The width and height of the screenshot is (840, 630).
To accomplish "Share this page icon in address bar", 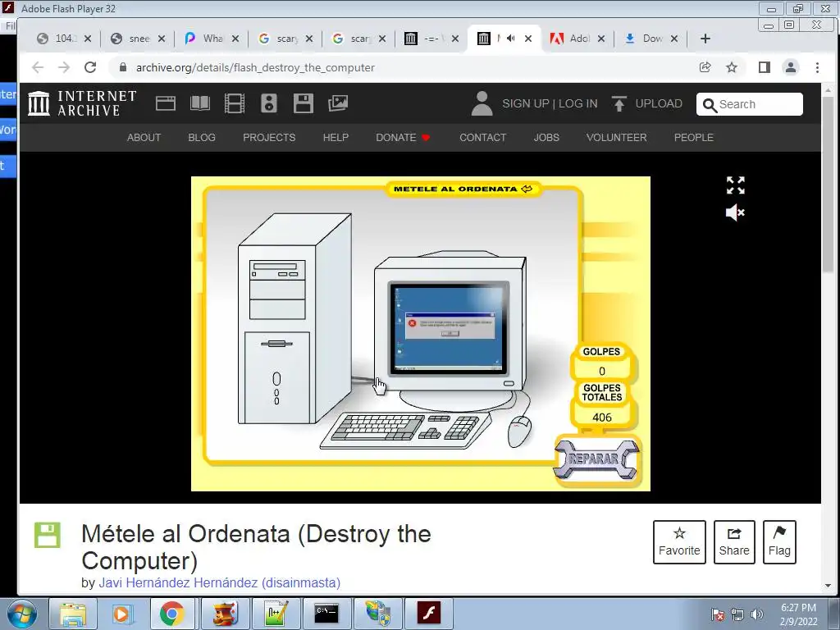I will [705, 67].
